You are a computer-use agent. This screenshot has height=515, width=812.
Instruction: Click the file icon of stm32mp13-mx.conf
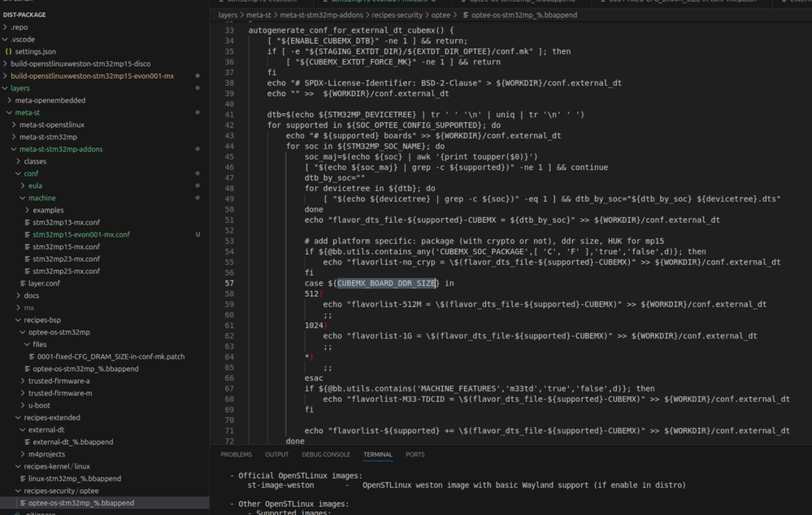28,222
